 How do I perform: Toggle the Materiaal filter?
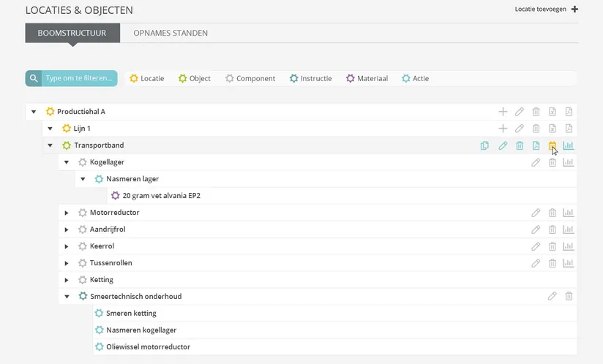367,78
